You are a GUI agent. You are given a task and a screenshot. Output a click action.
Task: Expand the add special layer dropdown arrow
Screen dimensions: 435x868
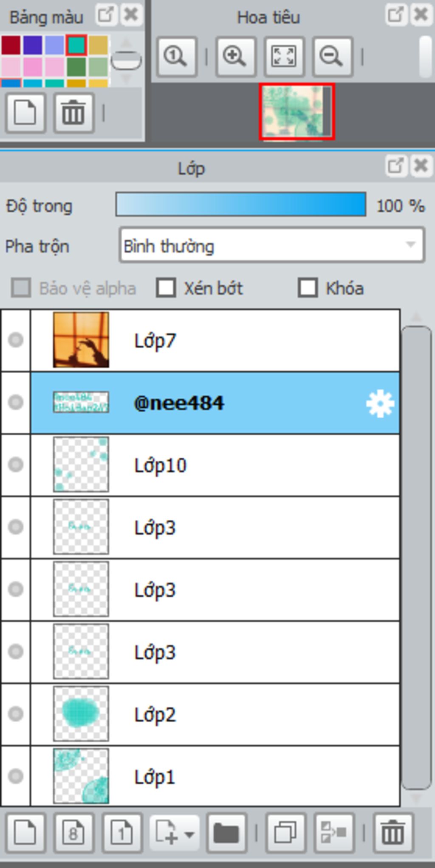coord(189,834)
